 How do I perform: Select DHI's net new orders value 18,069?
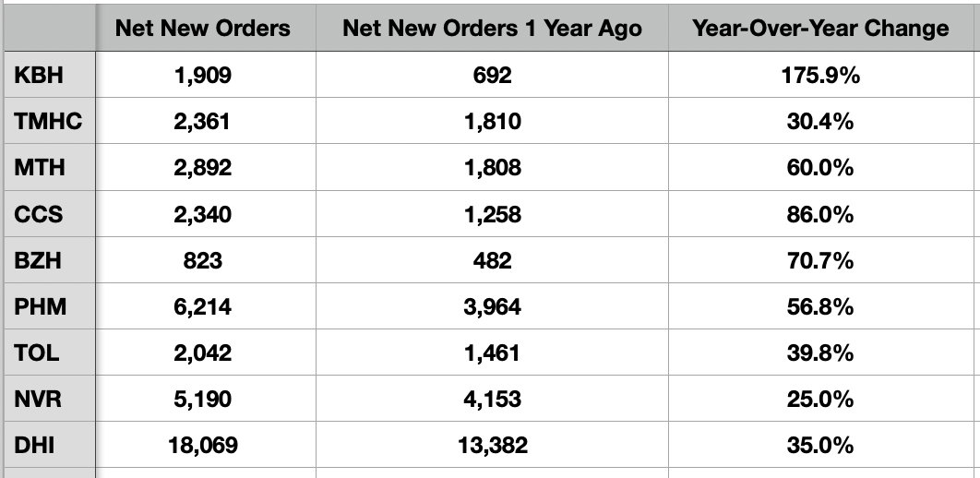[203, 446]
